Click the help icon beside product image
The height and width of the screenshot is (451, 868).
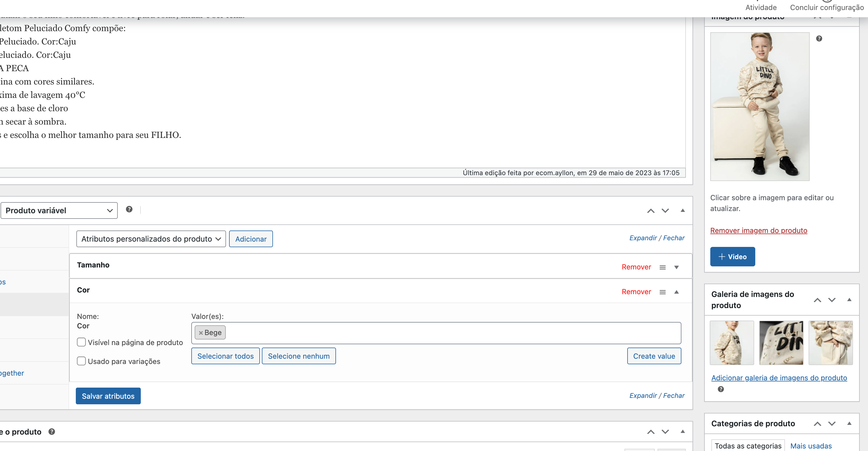[819, 38]
